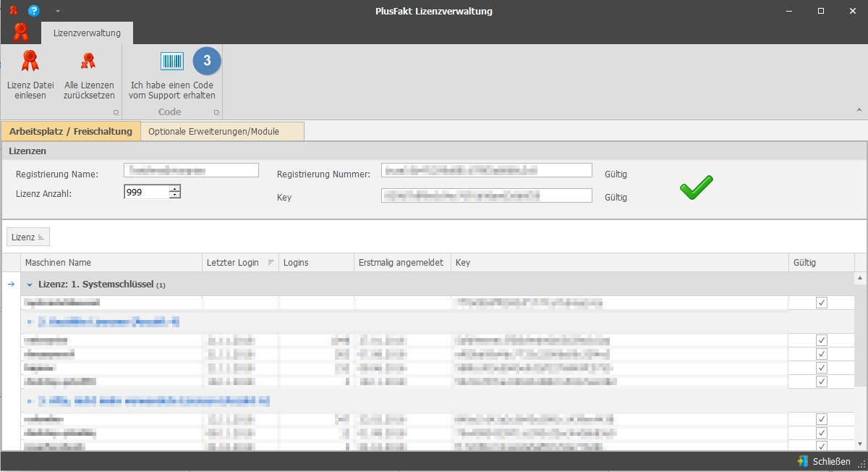Toggle Gültig checkbox in Systemschlüssel group row
This screenshot has height=472, width=868.
pyautogui.click(x=821, y=303)
